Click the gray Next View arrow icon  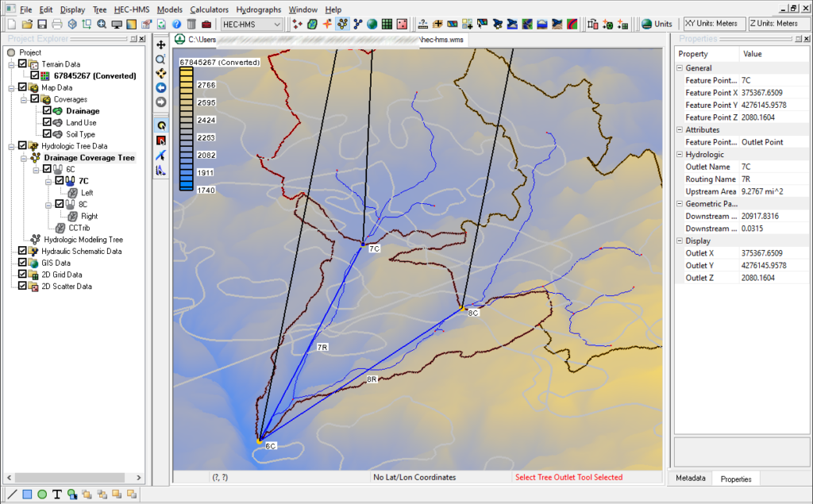click(161, 102)
